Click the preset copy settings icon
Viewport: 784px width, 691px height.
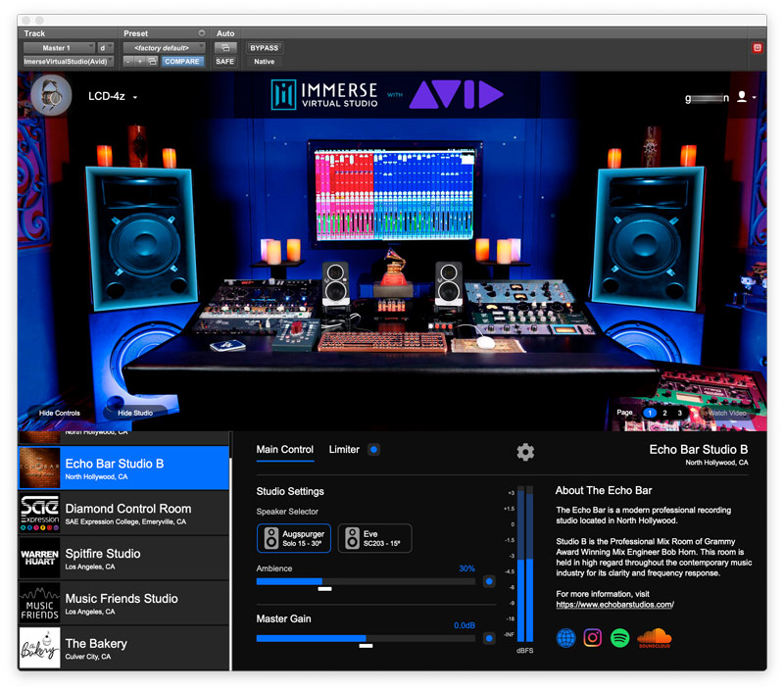(x=153, y=61)
